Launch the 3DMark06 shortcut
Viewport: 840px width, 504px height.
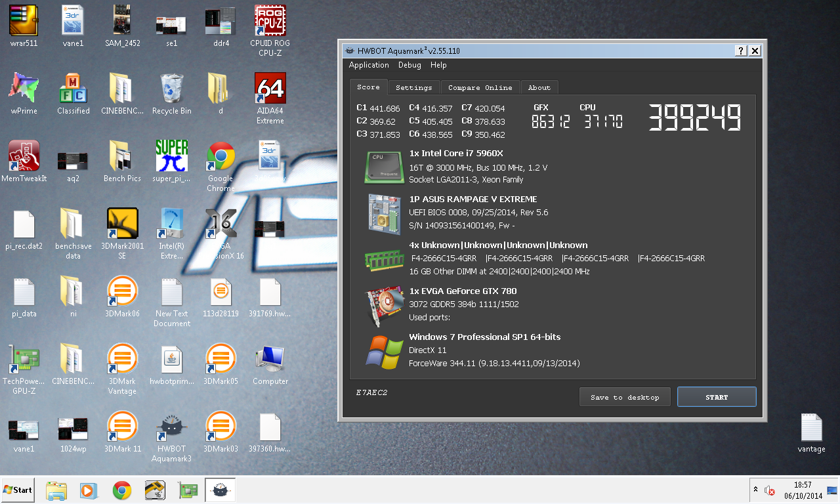point(122,291)
